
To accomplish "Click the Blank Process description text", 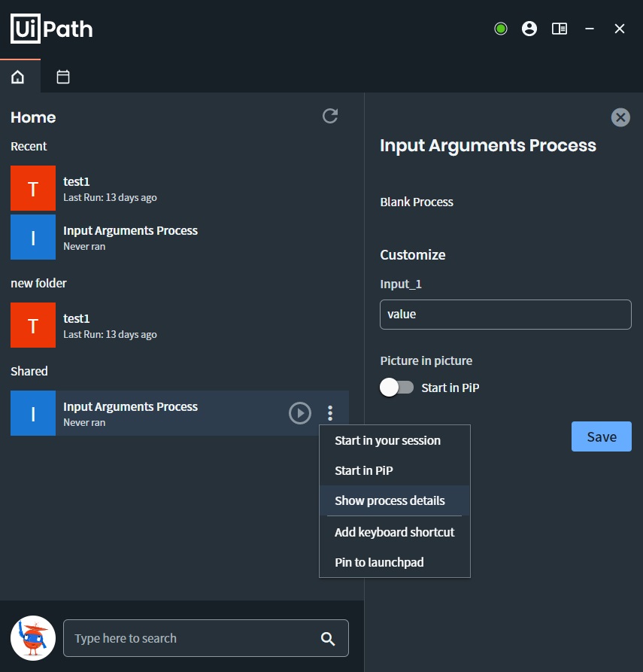I will click(417, 202).
